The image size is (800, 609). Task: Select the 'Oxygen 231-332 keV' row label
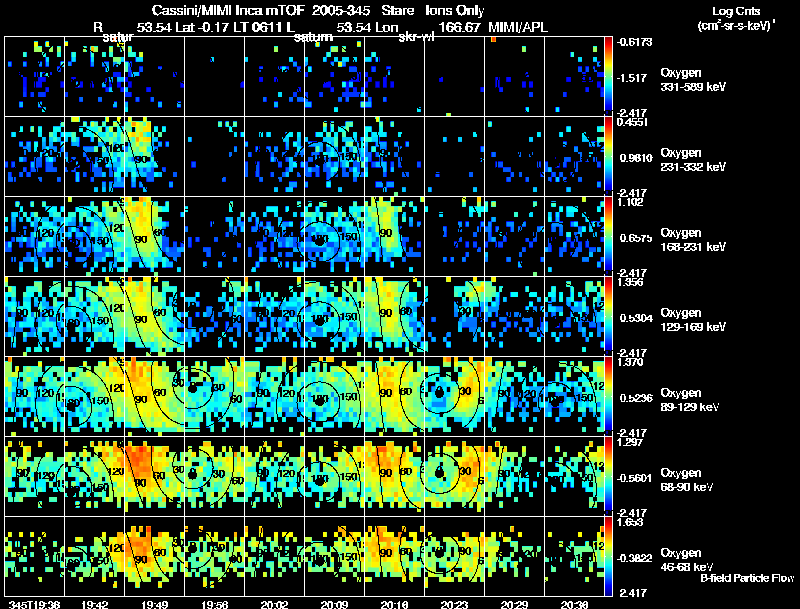click(x=693, y=160)
